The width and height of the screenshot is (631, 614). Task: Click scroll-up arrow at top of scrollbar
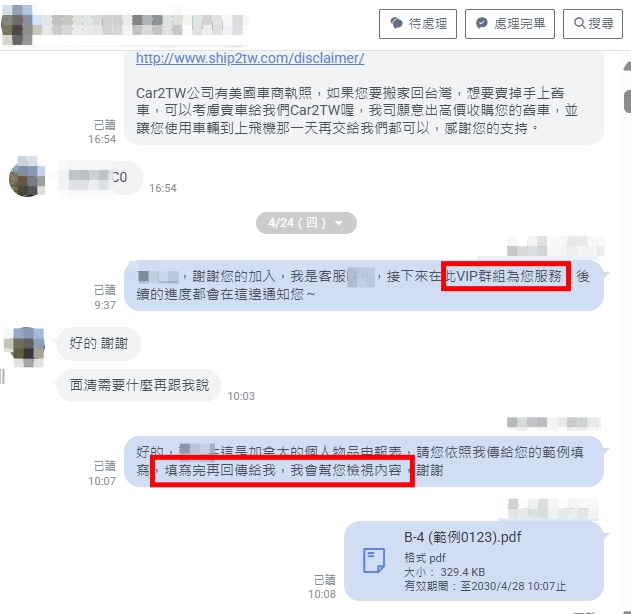point(627,66)
